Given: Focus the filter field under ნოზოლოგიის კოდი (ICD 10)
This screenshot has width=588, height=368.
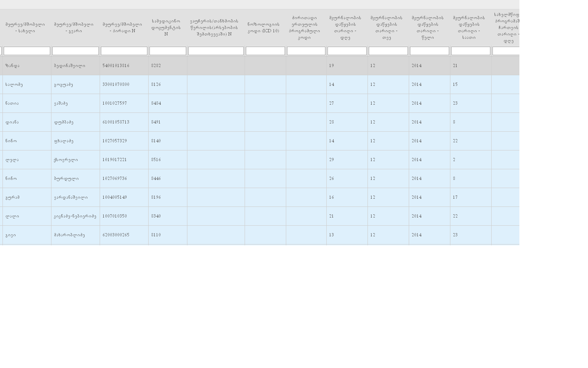Looking at the screenshot, I should click(265, 51).
